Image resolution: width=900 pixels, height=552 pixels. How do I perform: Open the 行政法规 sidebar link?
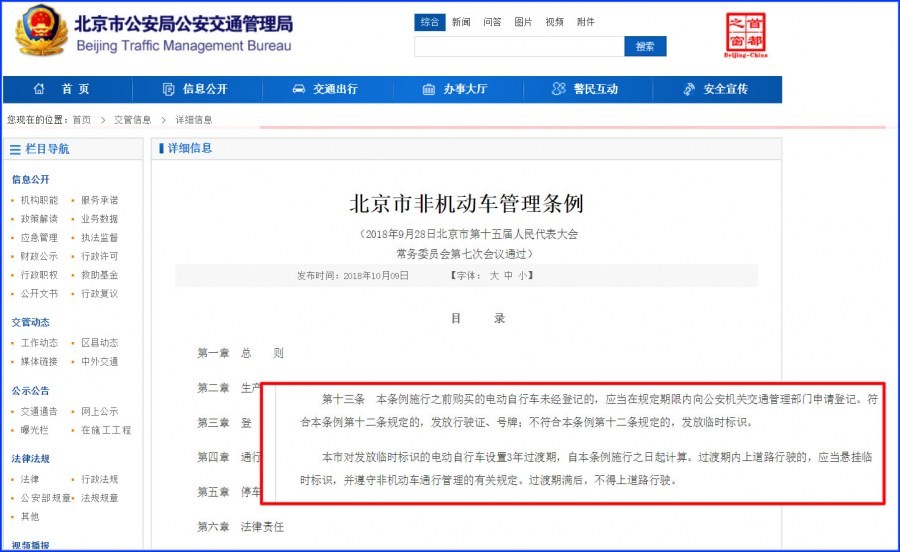coord(99,479)
